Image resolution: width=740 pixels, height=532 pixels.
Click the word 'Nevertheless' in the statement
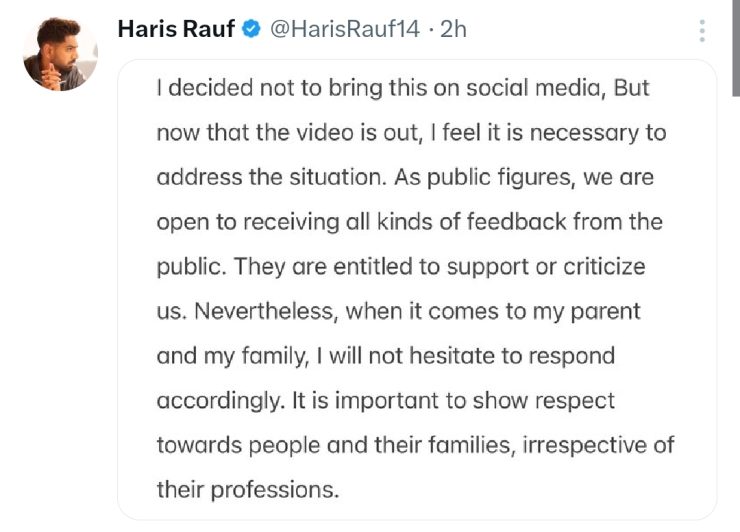pyautogui.click(x=261, y=311)
